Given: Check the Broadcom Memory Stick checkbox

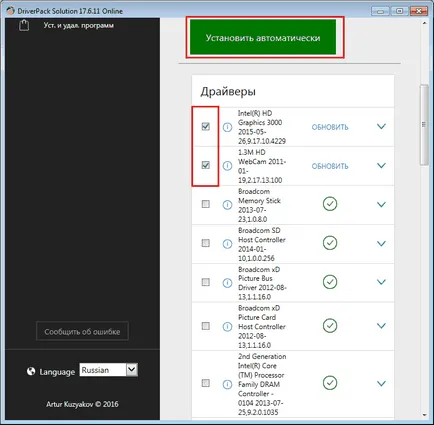Looking at the screenshot, I should [x=206, y=204].
